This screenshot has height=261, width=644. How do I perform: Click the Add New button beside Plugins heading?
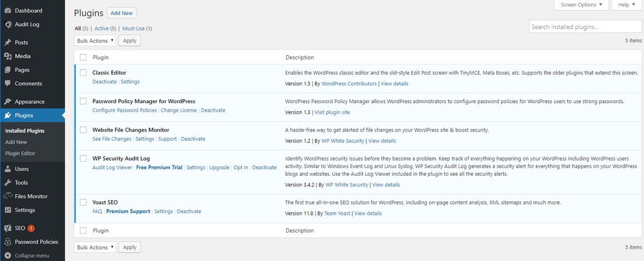point(122,13)
